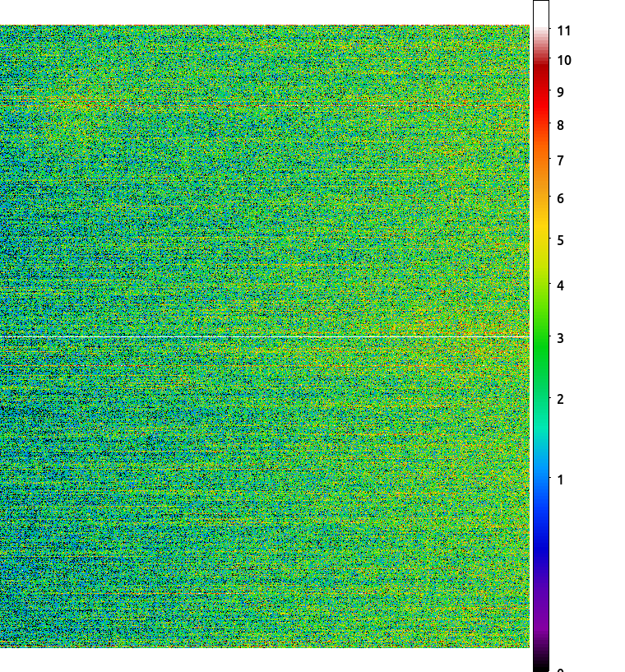Viewport: 625px width, 672px height.
Task: Click the bright white horizontal line across the heatmap
Action: [x=265, y=337]
